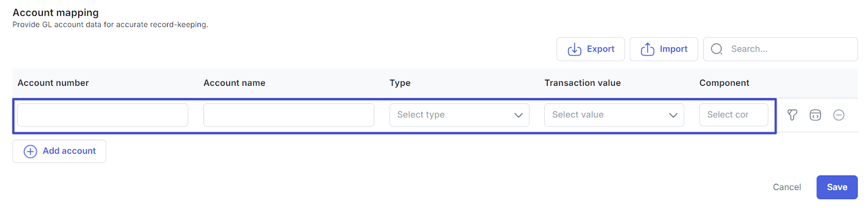Click the Account name input field
The width and height of the screenshot is (868, 208).
(x=289, y=115)
